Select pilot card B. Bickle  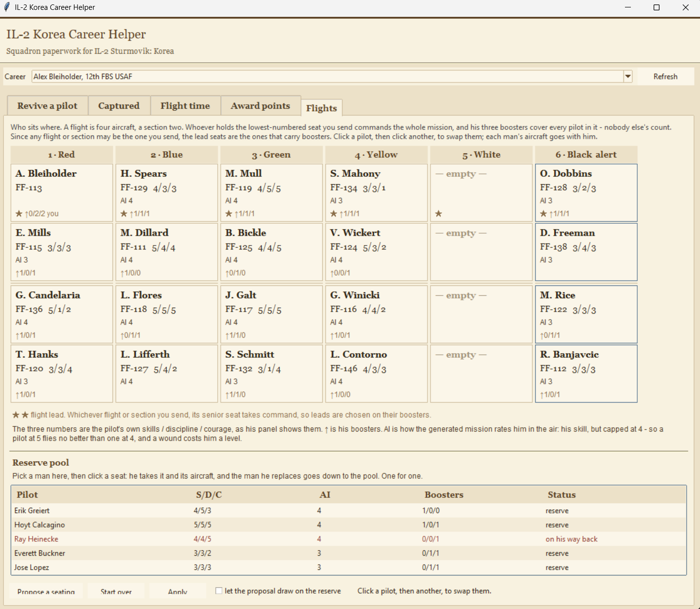coord(272,252)
